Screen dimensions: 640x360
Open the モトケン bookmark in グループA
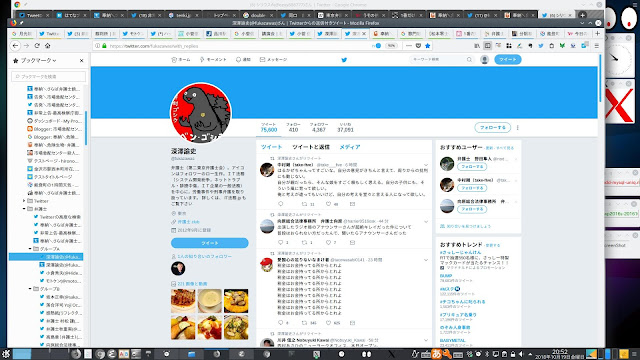click(x=60, y=281)
